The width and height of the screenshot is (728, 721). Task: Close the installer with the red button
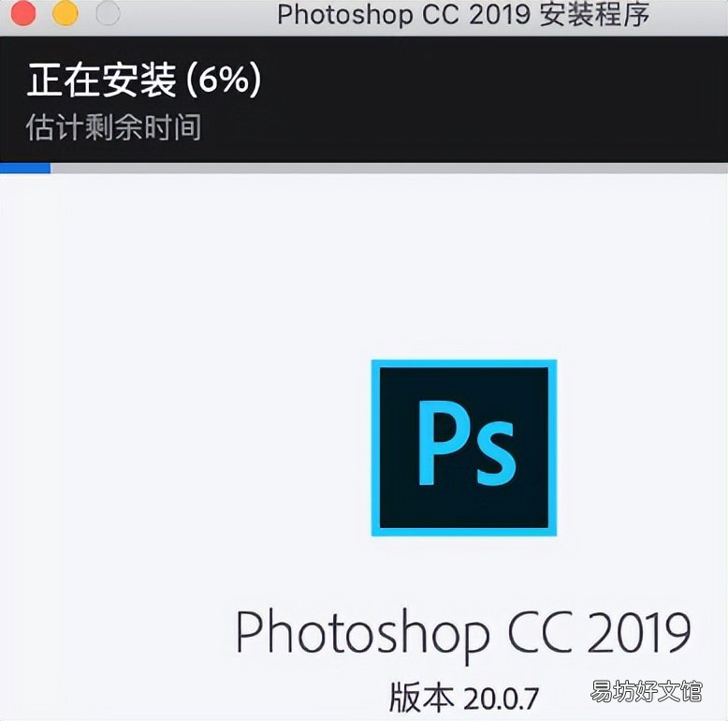click(23, 13)
